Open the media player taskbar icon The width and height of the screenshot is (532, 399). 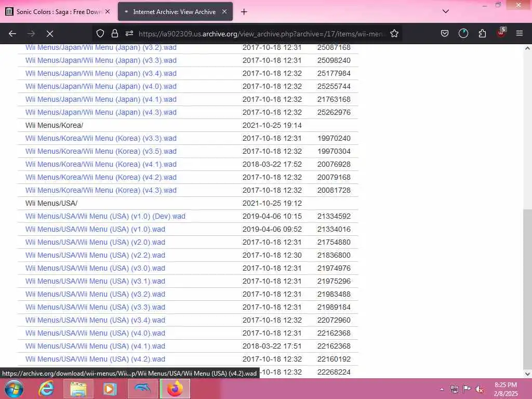coord(110,389)
